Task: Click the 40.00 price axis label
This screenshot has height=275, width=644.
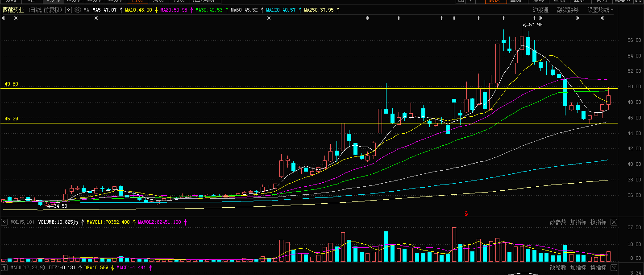Action: coord(634,164)
